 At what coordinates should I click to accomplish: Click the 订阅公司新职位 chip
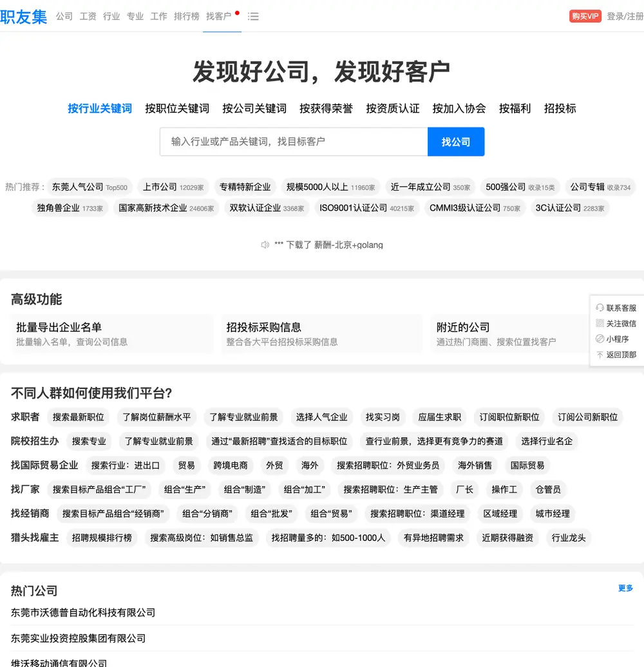click(x=587, y=417)
